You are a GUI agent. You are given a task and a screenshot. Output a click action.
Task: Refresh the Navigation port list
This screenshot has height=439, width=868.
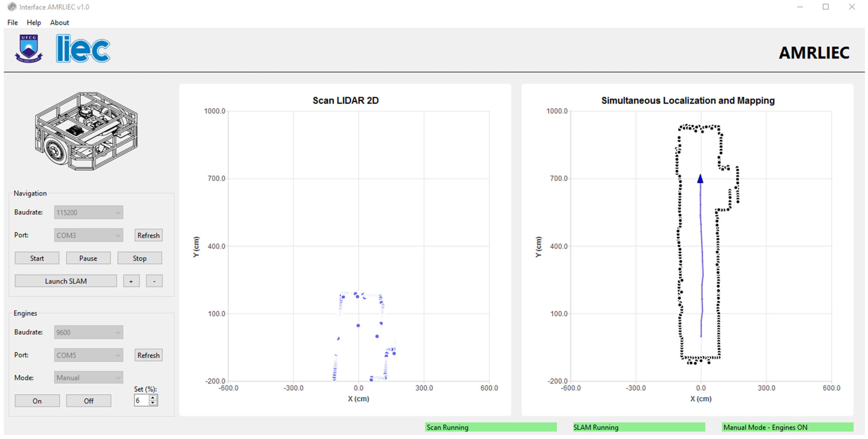click(x=148, y=235)
